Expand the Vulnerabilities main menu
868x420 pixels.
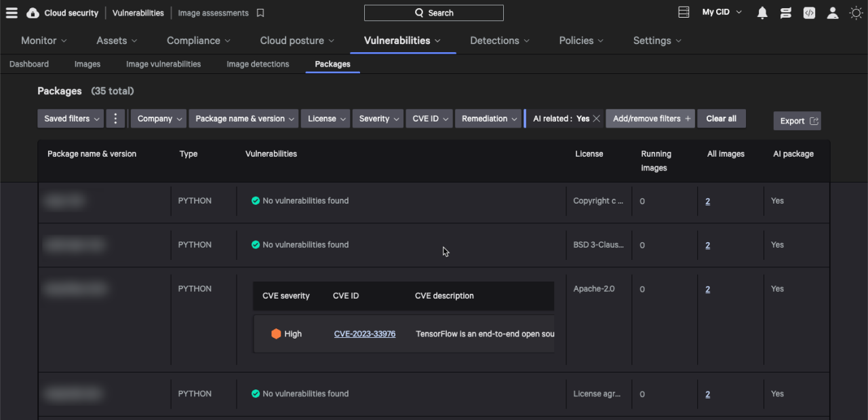pyautogui.click(x=403, y=41)
